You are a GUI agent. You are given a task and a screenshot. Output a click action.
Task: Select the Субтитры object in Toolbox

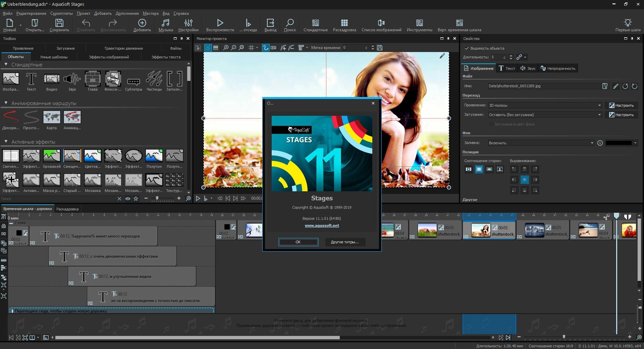pyautogui.click(x=133, y=81)
